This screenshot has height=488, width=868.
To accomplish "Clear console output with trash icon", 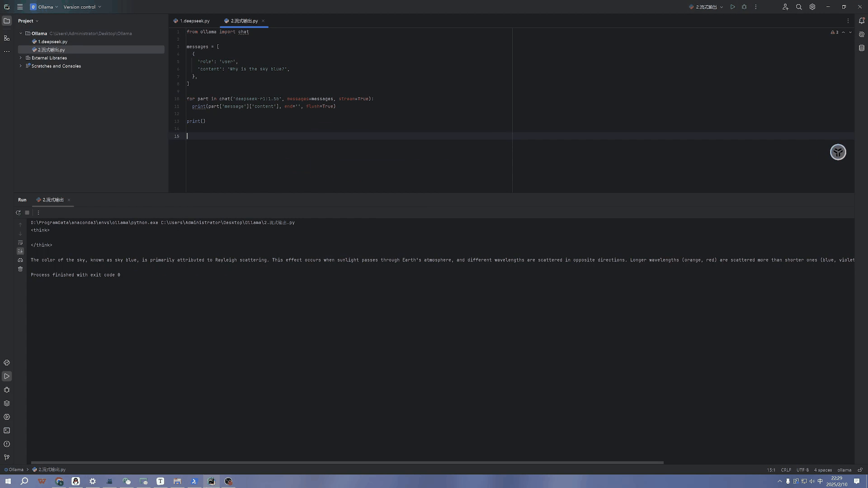I will pyautogui.click(x=20, y=269).
